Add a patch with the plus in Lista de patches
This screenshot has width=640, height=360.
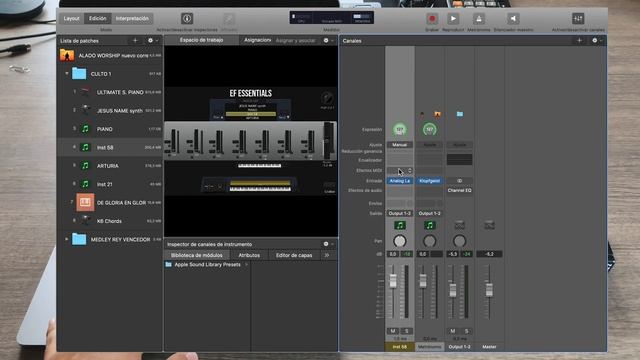click(x=135, y=40)
